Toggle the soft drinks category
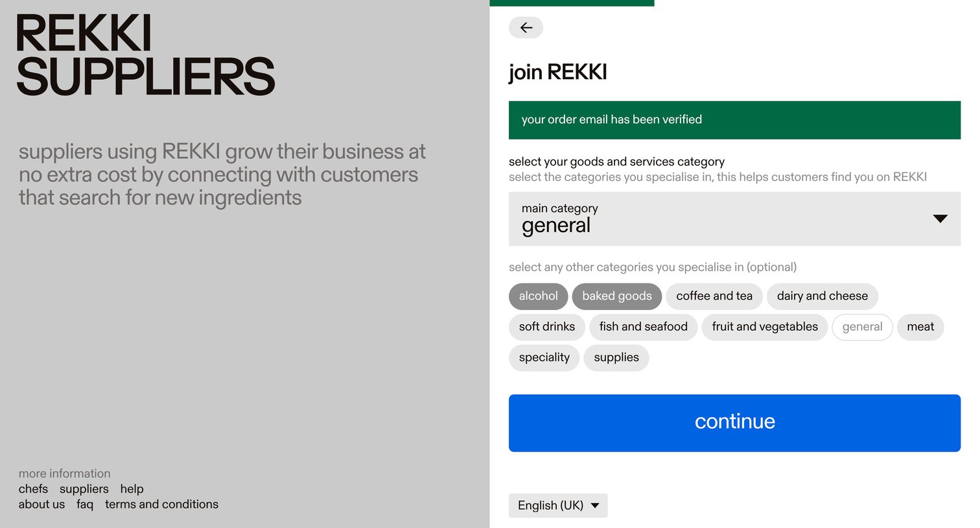The width and height of the screenshot is (980, 528). pos(547,327)
